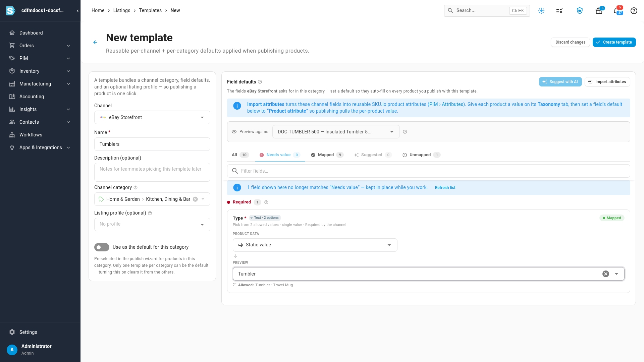Click the Administrator avatar

tap(12, 350)
